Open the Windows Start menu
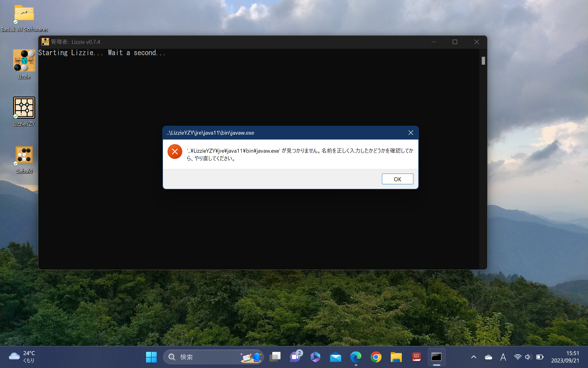Screen dimensions: 588x368 pos(151,357)
